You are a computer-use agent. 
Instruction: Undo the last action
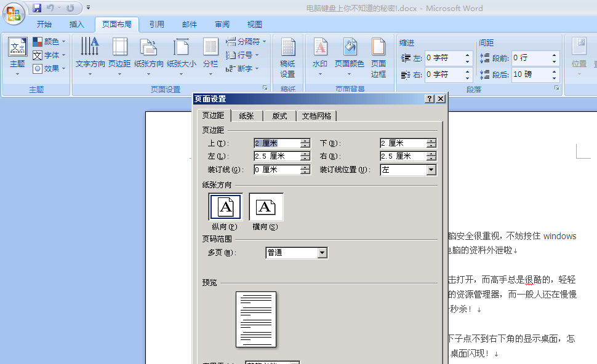tap(50, 7)
